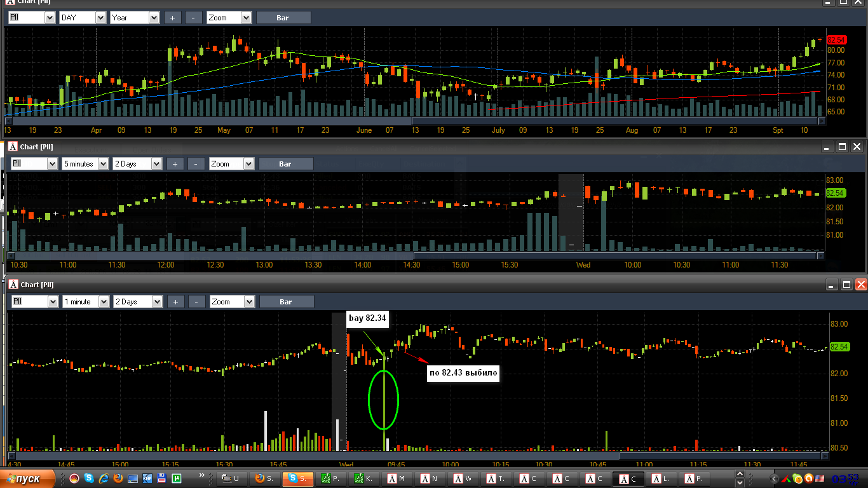Show hidden system tray icons
Image resolution: width=868 pixels, height=488 pixels.
click(774, 478)
